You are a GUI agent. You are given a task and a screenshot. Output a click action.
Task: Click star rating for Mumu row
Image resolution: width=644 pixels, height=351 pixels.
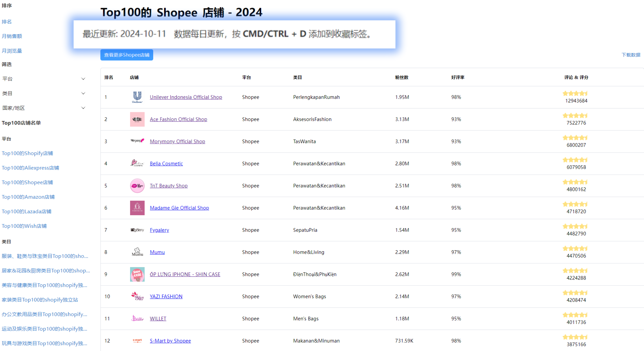pos(575,248)
